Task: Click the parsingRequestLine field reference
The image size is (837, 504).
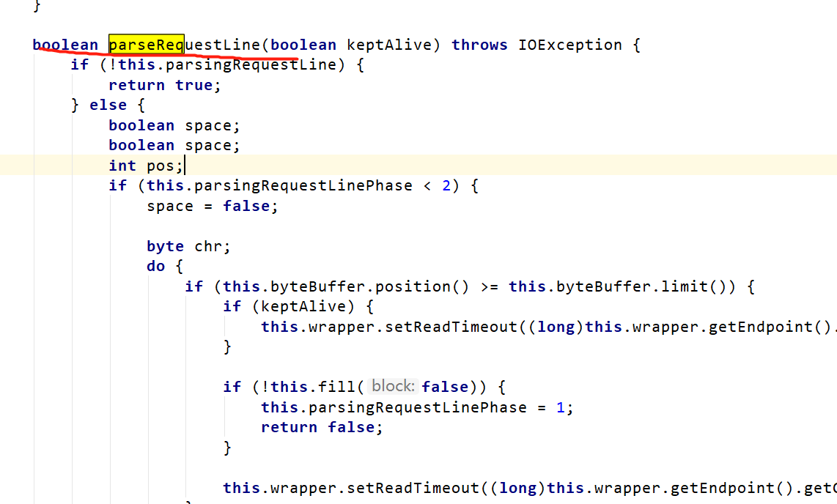Action: [246, 64]
